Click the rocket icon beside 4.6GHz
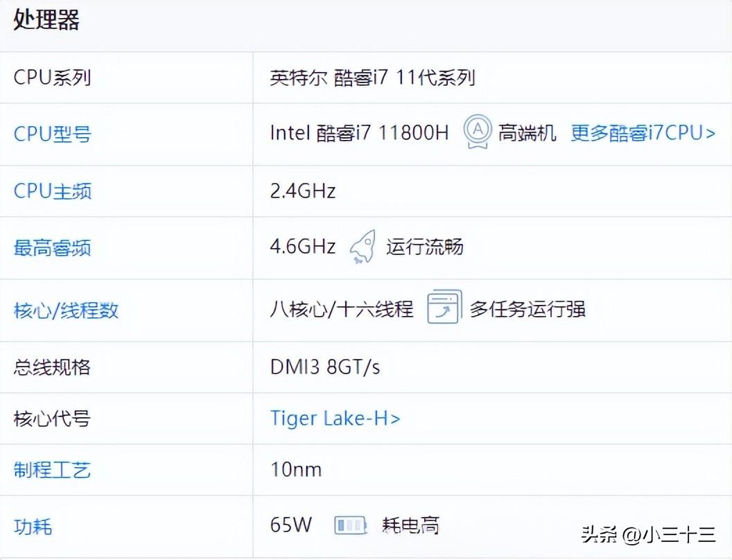This screenshot has height=560, width=732. pyautogui.click(x=363, y=247)
